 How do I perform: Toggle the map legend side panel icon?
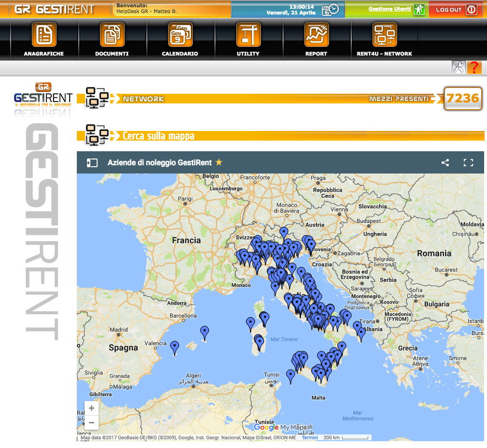tap(92, 163)
